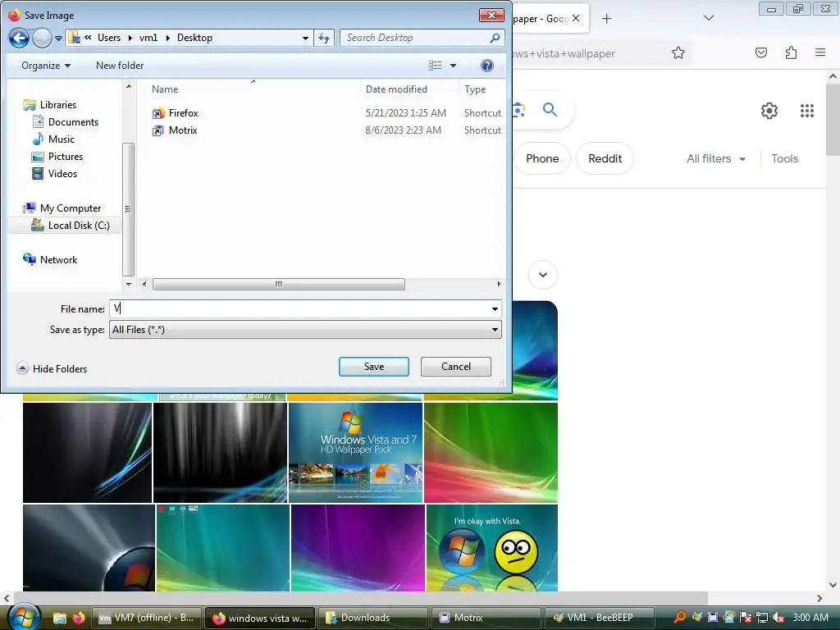The image size is (840, 630).
Task: Open file explorer from quick launch
Action: [x=59, y=618]
